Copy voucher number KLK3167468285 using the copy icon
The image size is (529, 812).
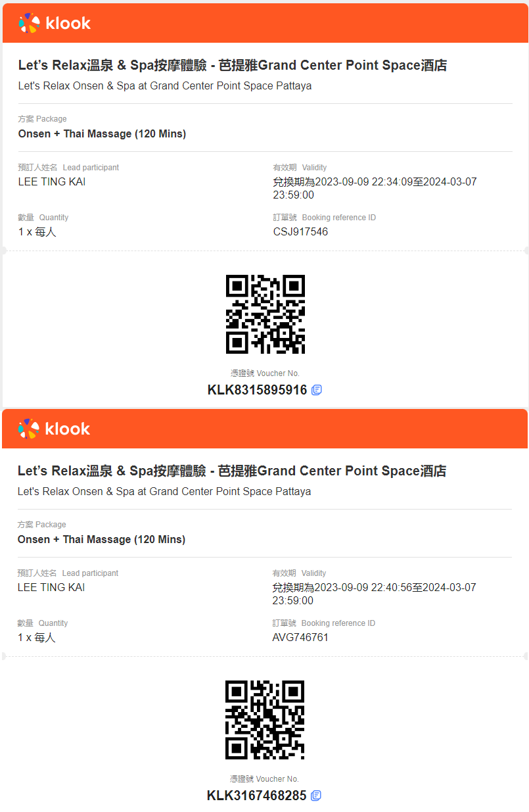(x=316, y=796)
